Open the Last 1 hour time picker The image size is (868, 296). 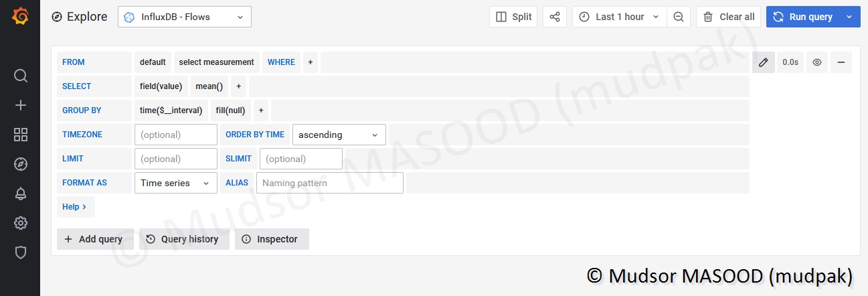tap(620, 17)
